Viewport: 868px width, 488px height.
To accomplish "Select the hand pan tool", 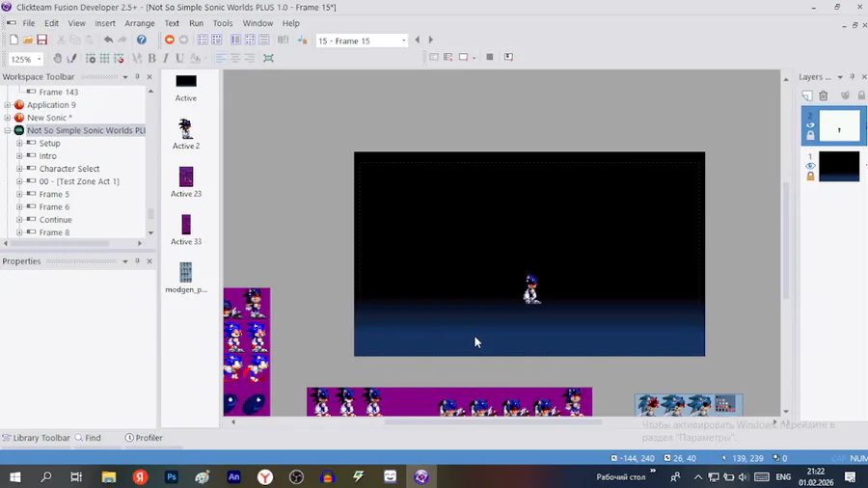I will 58,58.
